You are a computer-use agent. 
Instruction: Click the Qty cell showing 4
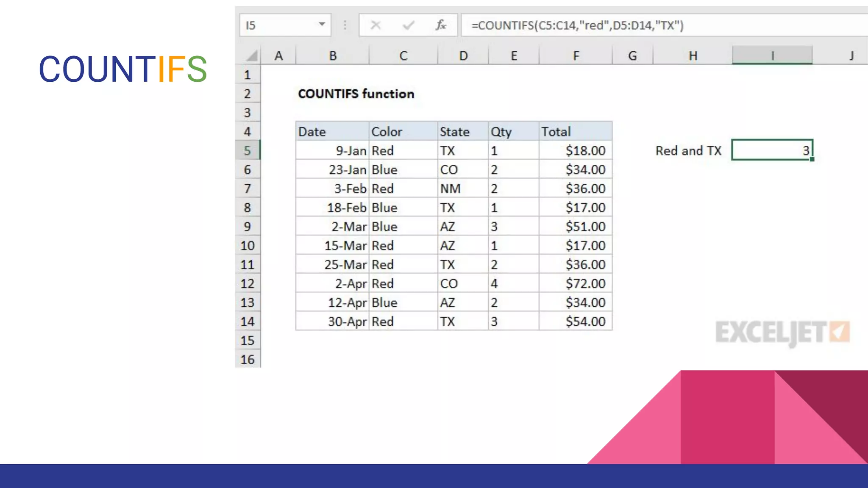coord(514,283)
